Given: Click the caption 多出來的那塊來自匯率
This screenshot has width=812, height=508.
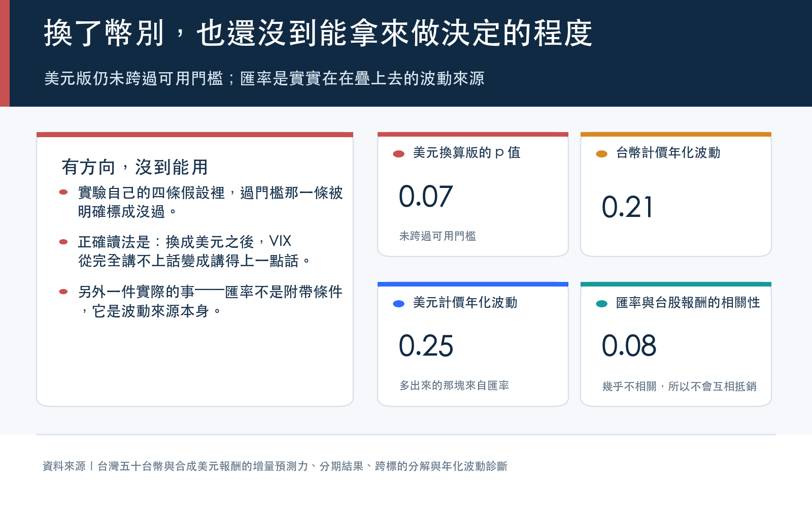Looking at the screenshot, I should tap(454, 385).
